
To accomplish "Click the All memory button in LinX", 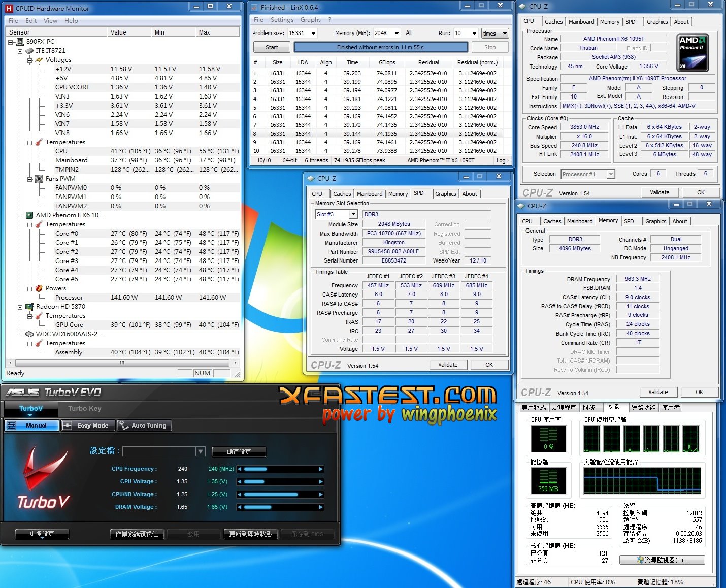I will 409,32.
